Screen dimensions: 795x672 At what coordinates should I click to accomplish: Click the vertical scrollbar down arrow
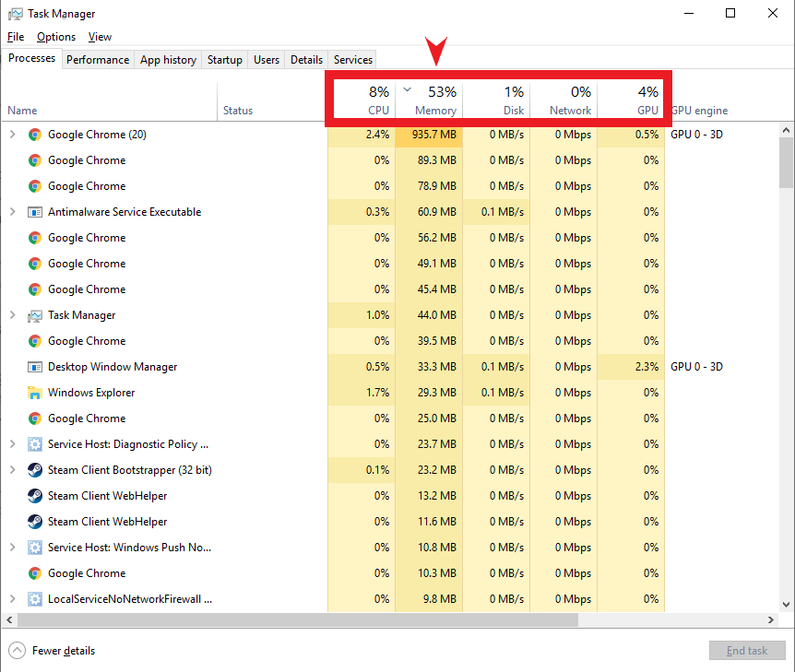tap(786, 604)
